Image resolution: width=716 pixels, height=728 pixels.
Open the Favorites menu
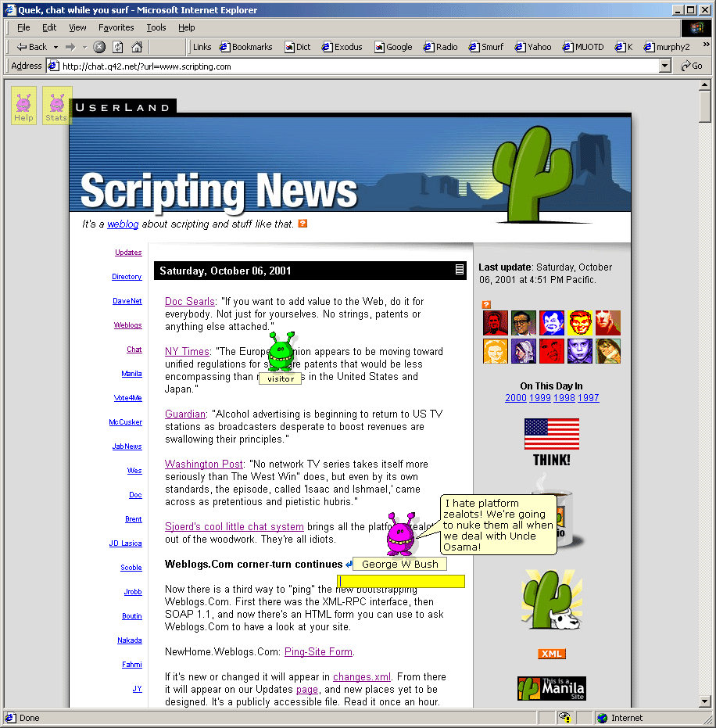tap(116, 27)
